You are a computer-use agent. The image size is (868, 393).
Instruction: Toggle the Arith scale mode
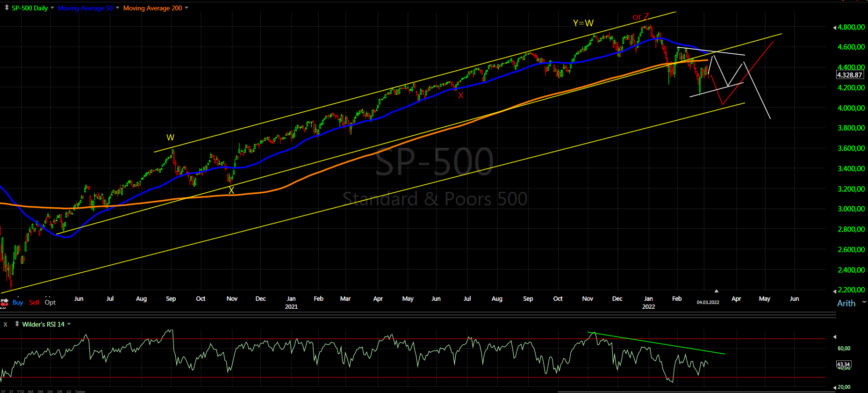click(846, 303)
